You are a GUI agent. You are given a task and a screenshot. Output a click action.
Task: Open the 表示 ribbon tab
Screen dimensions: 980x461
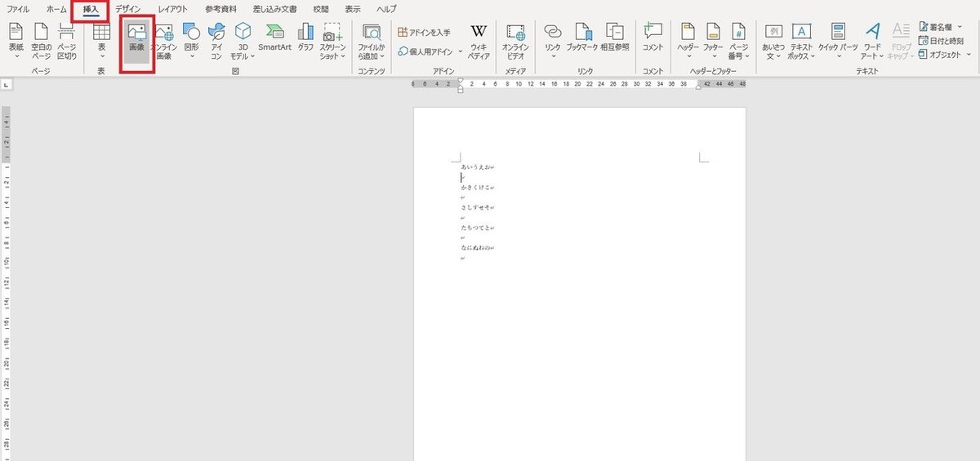(353, 9)
